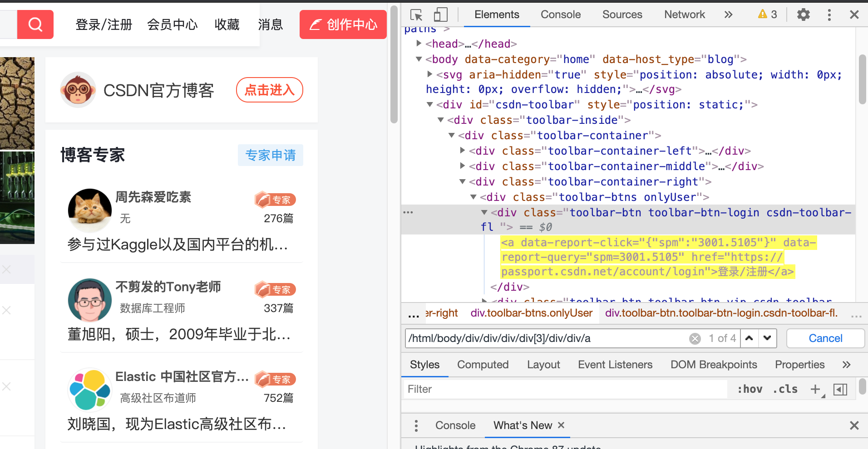
Task: Toggle the styles sidebar panel icon
Action: [840, 389]
